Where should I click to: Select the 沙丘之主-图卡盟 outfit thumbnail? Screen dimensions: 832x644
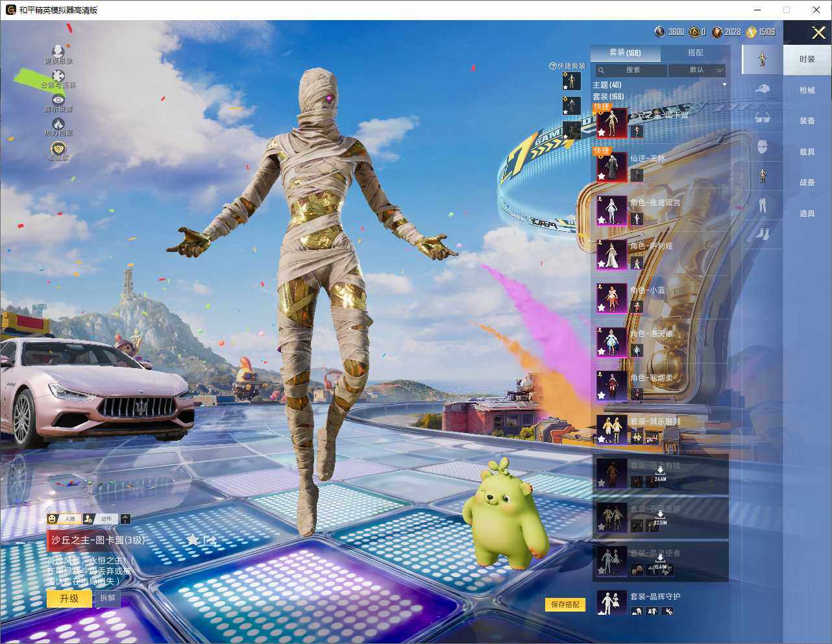point(611,123)
